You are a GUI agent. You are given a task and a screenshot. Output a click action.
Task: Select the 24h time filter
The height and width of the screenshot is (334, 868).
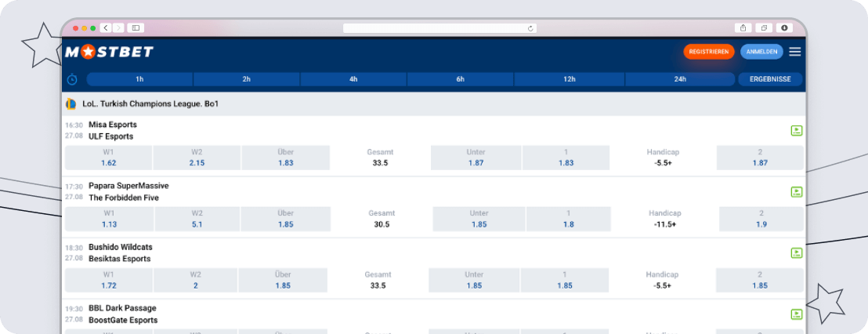pos(680,79)
